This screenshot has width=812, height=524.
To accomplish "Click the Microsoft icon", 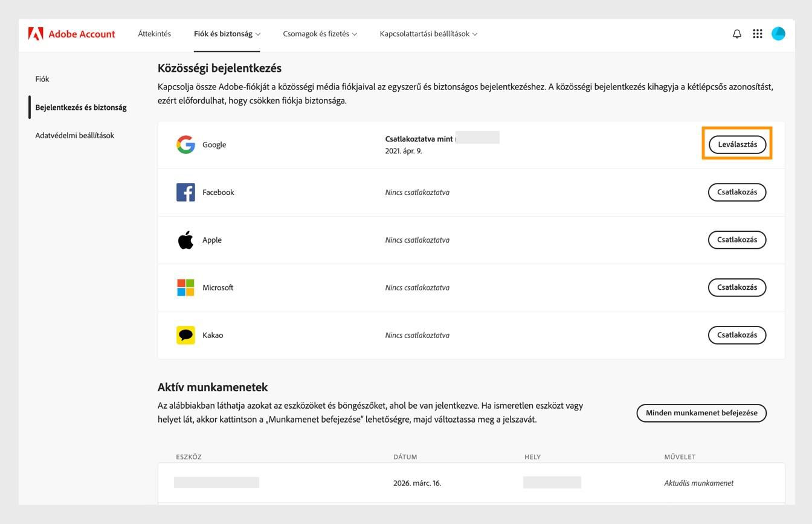I will coord(186,287).
